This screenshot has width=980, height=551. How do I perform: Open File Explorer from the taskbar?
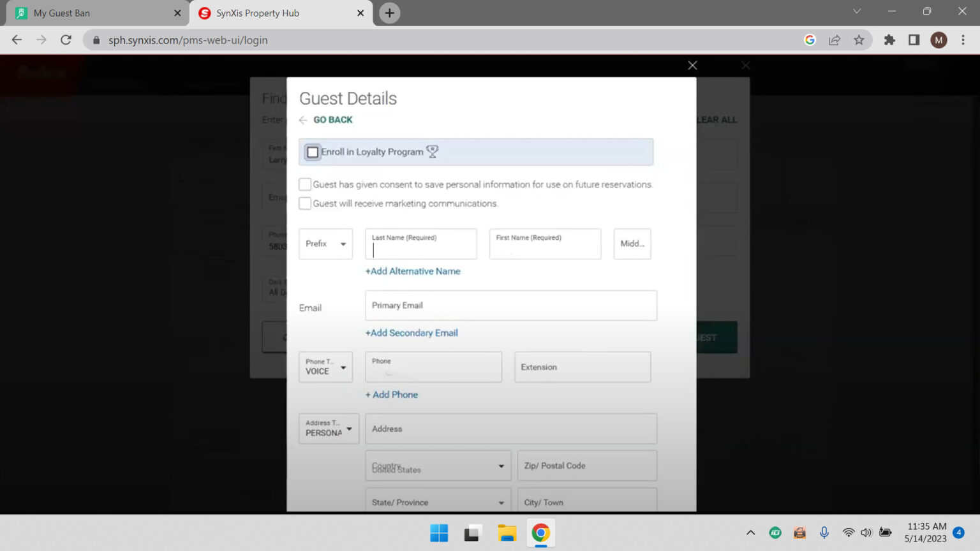507,533
